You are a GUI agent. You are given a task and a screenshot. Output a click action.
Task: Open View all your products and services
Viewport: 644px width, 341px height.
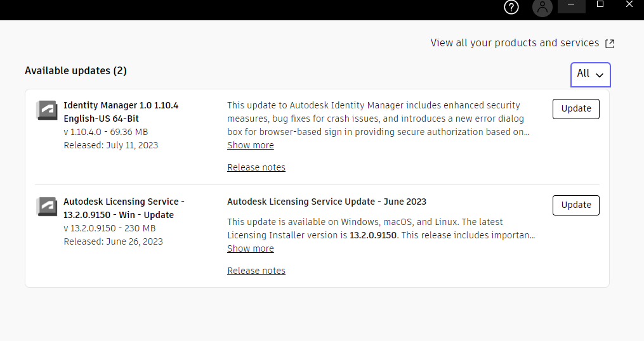click(x=515, y=43)
